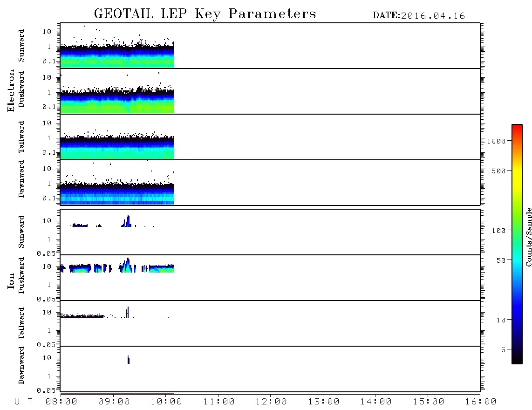Click the Counts/Sample rainbow color bar
532x410 pixels.
[x=517, y=244]
